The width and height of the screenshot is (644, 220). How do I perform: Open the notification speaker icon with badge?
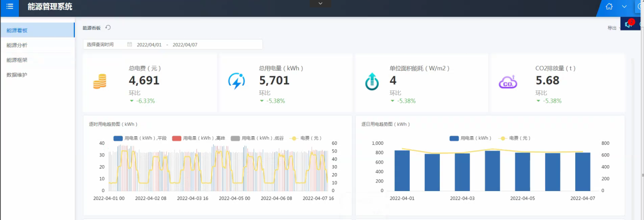[x=629, y=24]
